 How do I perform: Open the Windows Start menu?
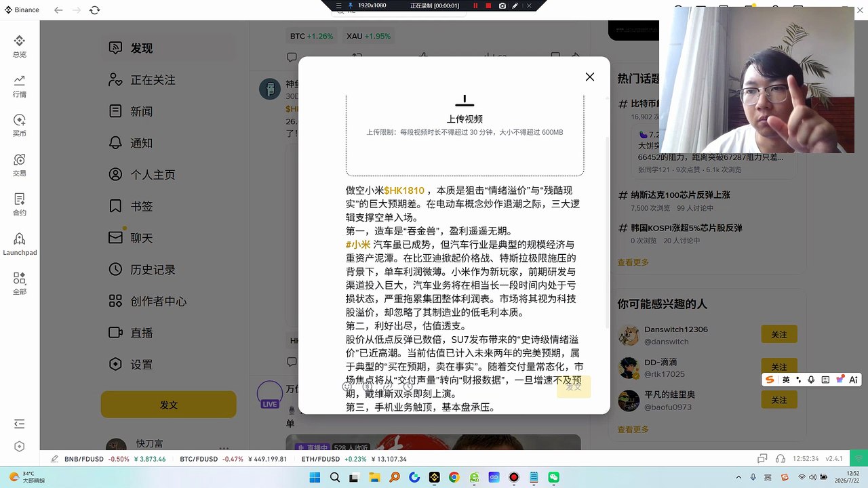coord(315,477)
